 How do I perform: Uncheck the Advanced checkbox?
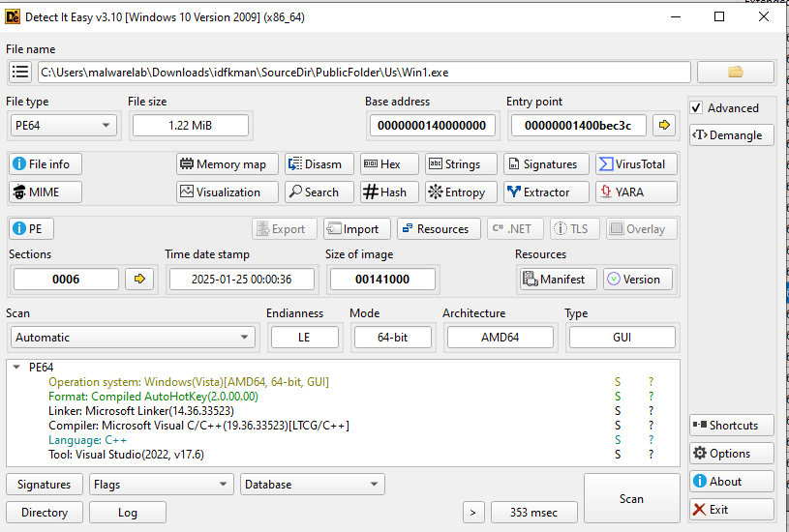(x=697, y=107)
